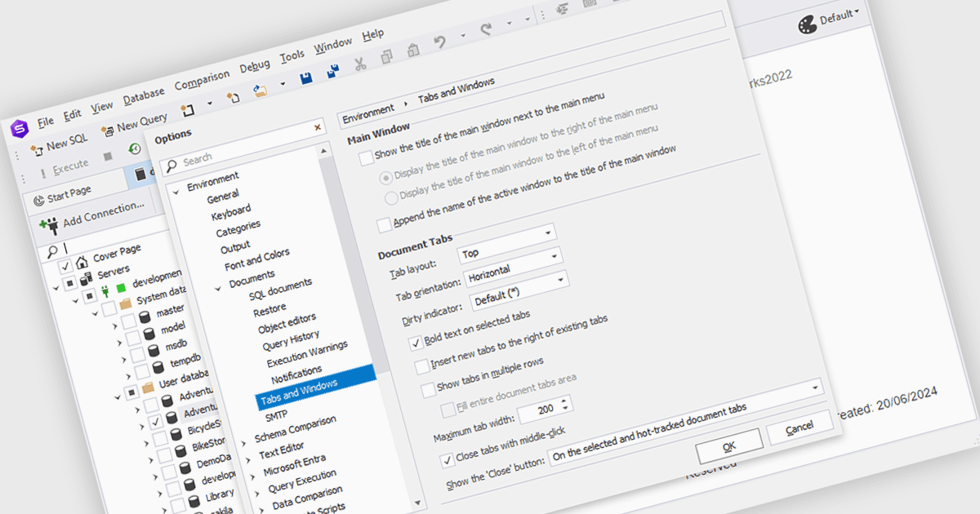Click the Execute exclamation icon
The height and width of the screenshot is (514, 980).
pyautogui.click(x=42, y=175)
